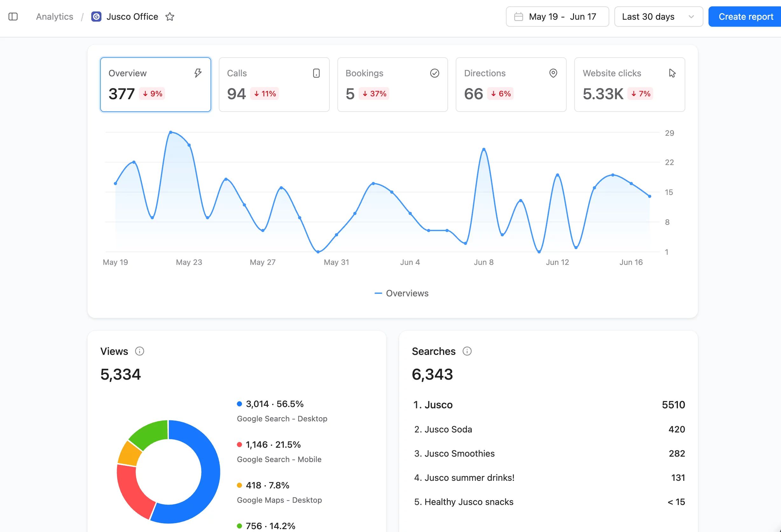The width and height of the screenshot is (781, 532).
Task: Click the Jusco Office Google logo icon
Action: [x=96, y=17]
